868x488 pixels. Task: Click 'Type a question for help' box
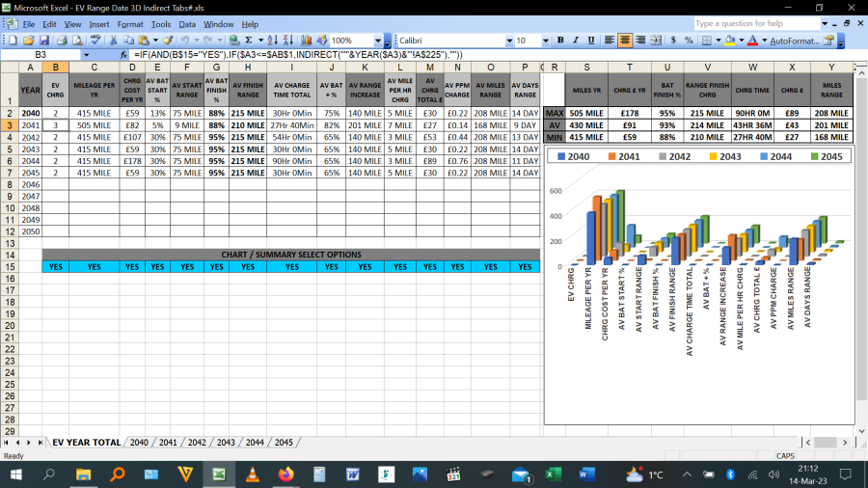tap(757, 24)
